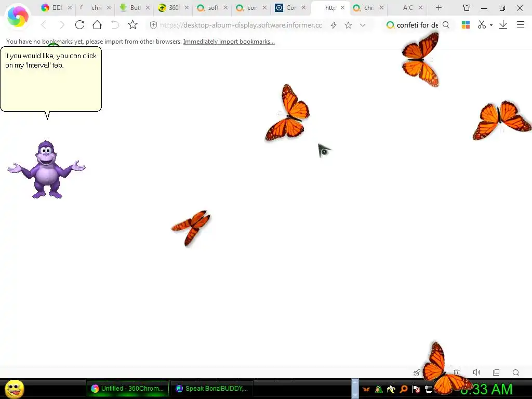Expand the address bar history chevron
Viewport: 532px width, 399px height.
tap(363, 25)
